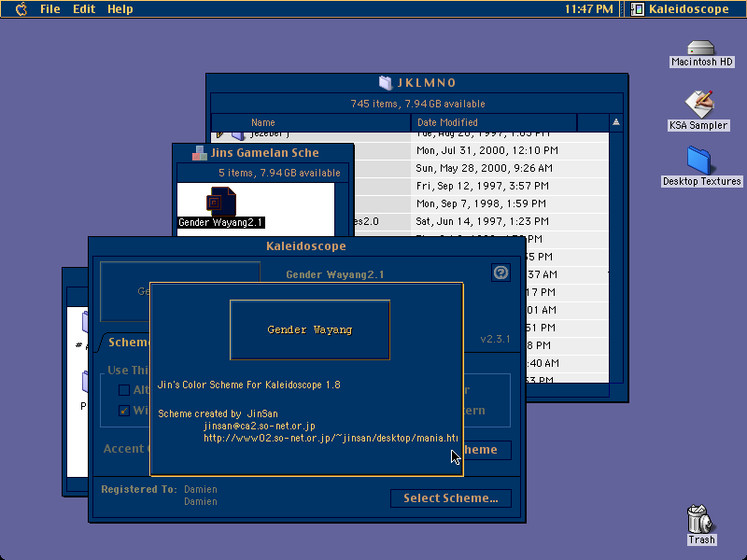The width and height of the screenshot is (747, 560).
Task: Click the '5 items, 7.94 GB available' status line
Action: pyautogui.click(x=279, y=173)
